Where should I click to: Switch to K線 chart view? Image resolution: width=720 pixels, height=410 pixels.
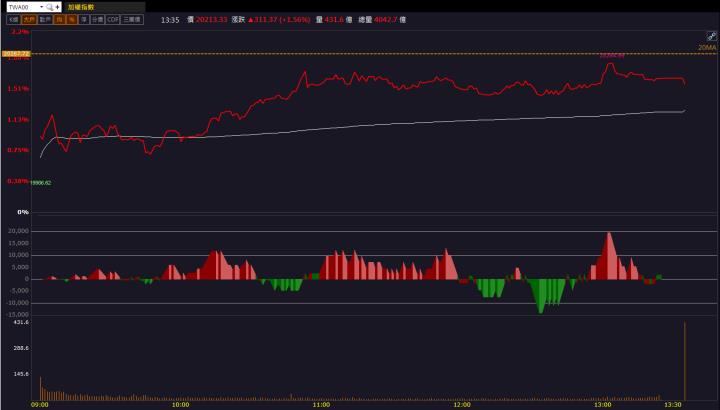click(x=13, y=19)
